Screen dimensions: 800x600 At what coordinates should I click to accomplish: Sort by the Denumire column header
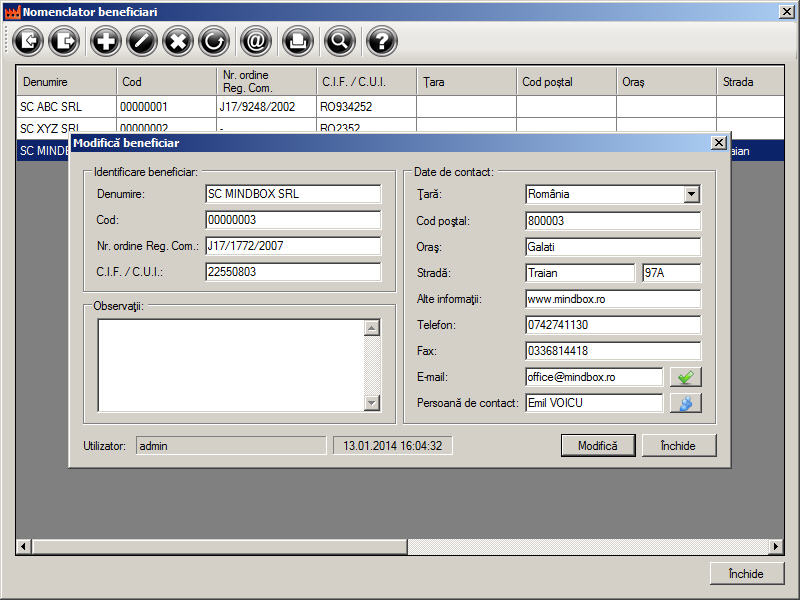click(x=67, y=82)
